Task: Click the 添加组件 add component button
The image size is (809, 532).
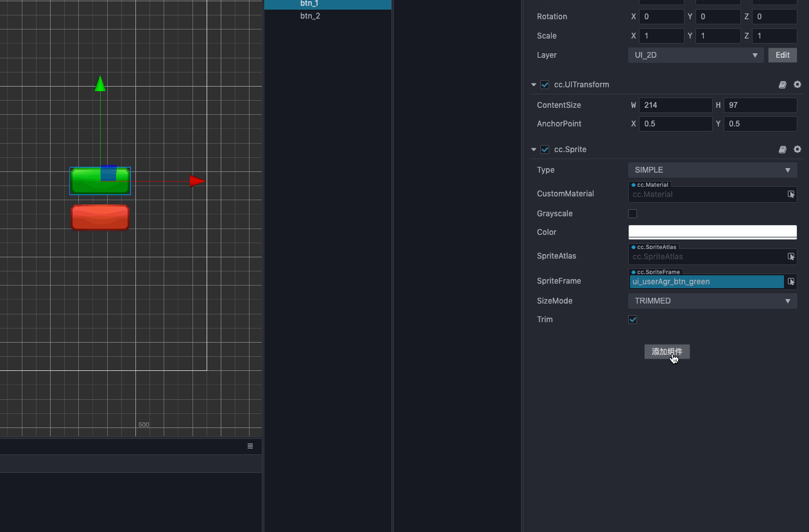Action: pos(667,352)
